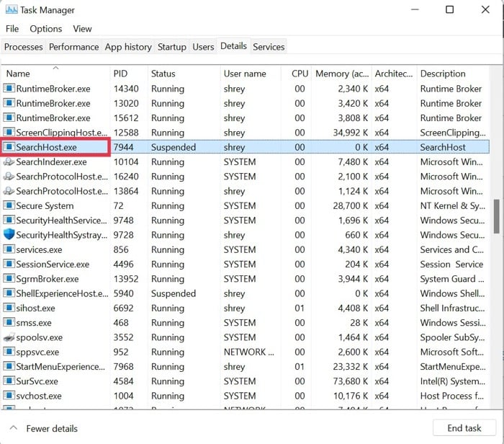Switch to the App history tab

[128, 47]
